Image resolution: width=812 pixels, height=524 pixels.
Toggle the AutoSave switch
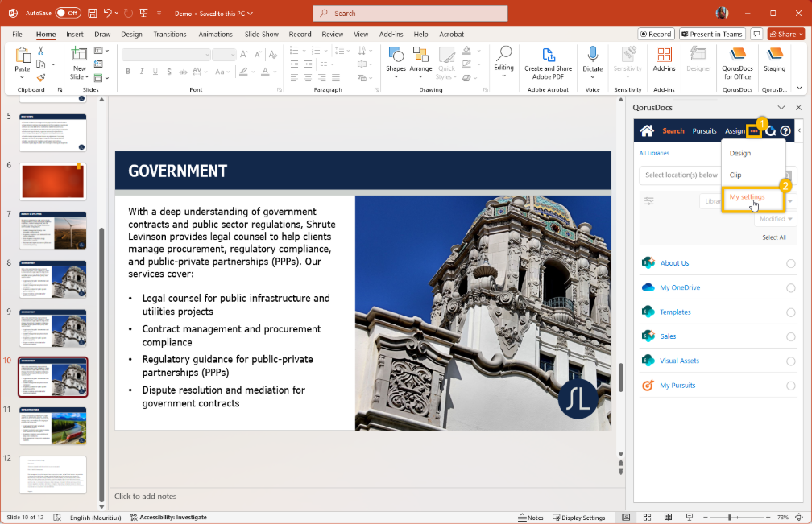[x=68, y=14]
